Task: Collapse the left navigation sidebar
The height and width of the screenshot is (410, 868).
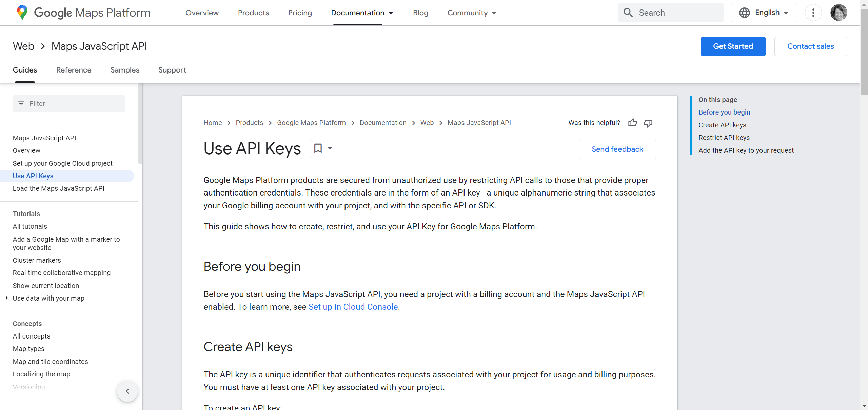Action: click(x=127, y=391)
